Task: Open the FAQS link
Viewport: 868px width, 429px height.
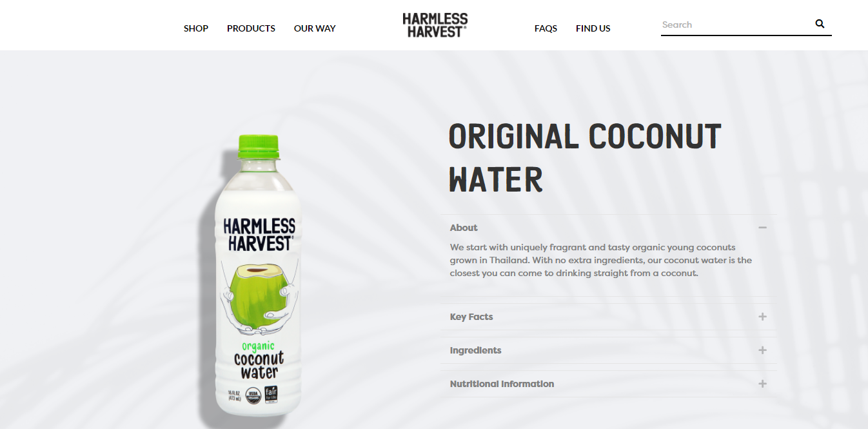Action: (546, 28)
